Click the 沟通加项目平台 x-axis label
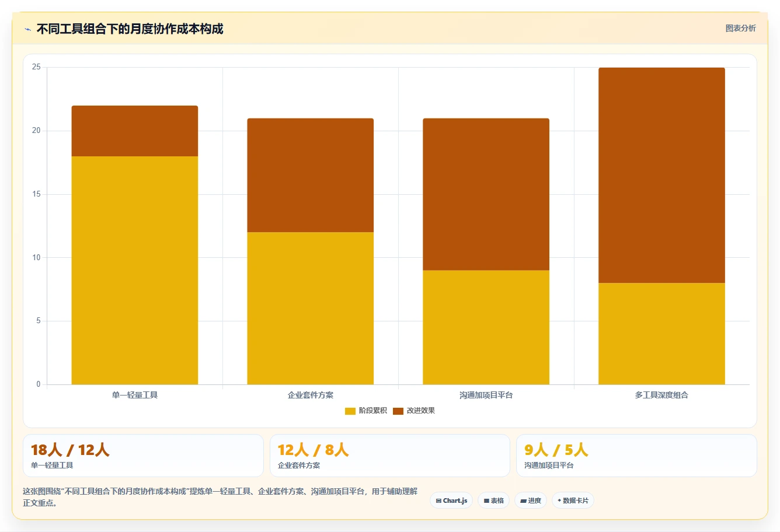The width and height of the screenshot is (780, 532). (x=486, y=395)
